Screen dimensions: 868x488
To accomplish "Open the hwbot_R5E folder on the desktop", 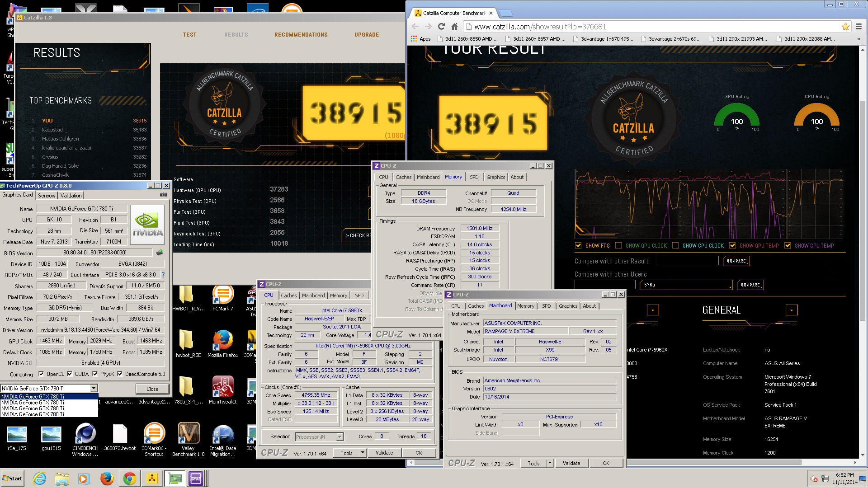I will [189, 344].
